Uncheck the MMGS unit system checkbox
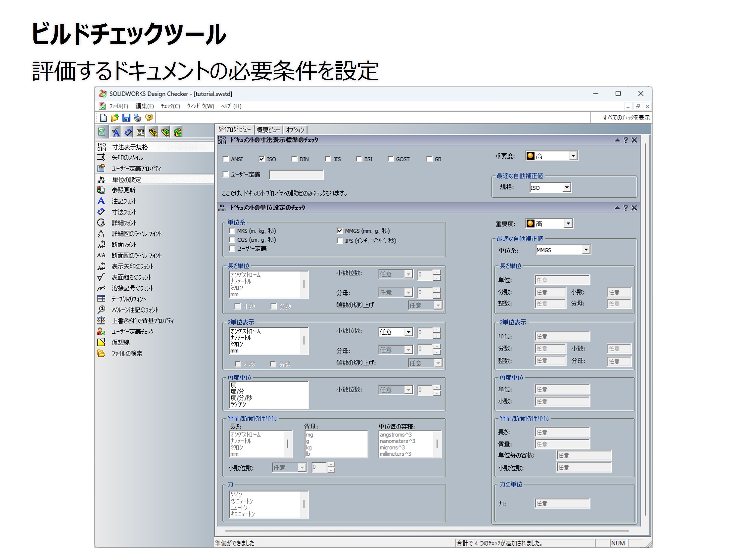This screenshot has height=560, width=747. pos(340,231)
